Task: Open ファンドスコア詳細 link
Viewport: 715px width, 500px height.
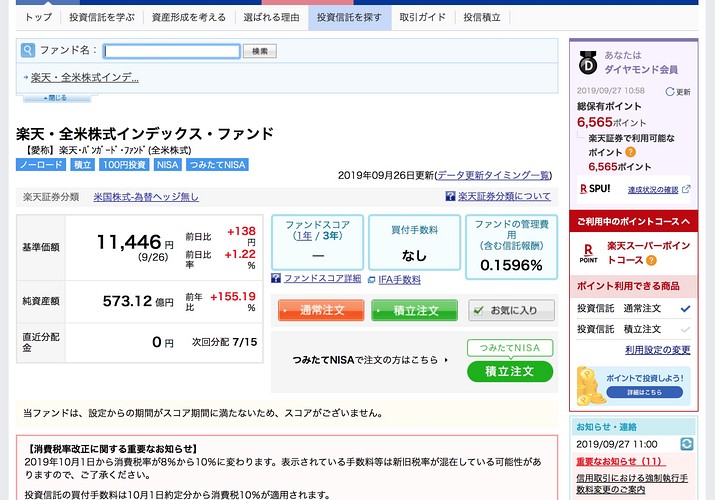Action: 322,278
